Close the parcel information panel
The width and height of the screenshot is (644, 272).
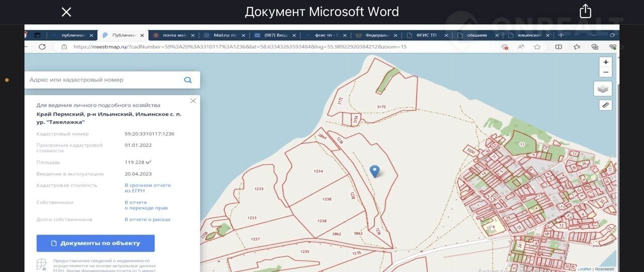click(x=193, y=101)
